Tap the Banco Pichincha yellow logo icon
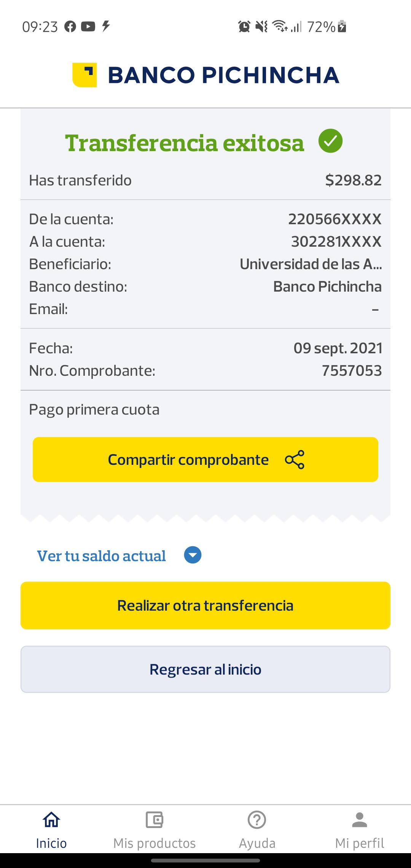 [84, 75]
